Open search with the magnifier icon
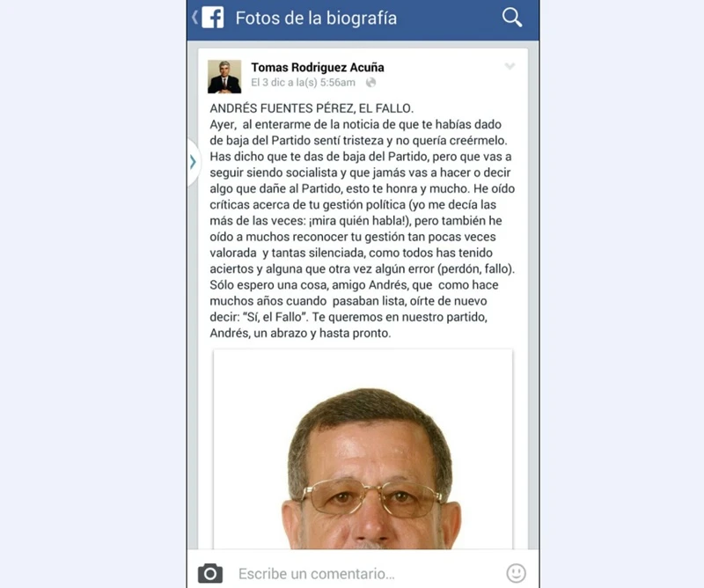 pos(512,18)
